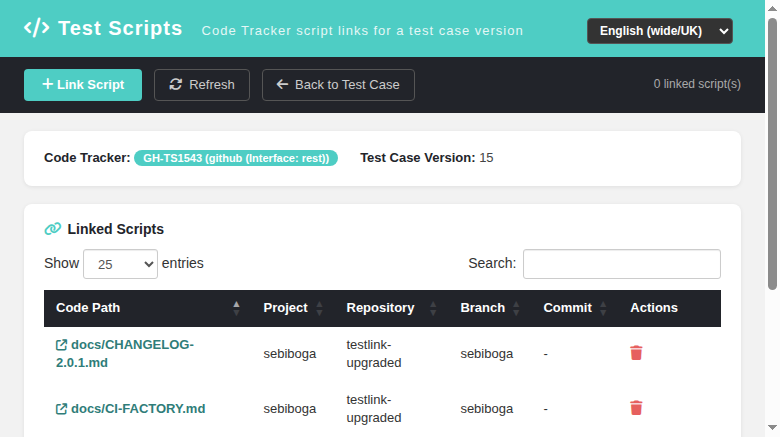
Task: Open the English (wide/UK) language dropdown
Action: click(x=660, y=31)
